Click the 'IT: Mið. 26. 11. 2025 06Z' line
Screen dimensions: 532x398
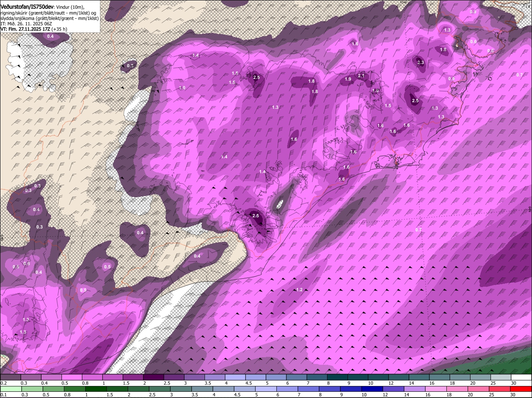point(26,24)
